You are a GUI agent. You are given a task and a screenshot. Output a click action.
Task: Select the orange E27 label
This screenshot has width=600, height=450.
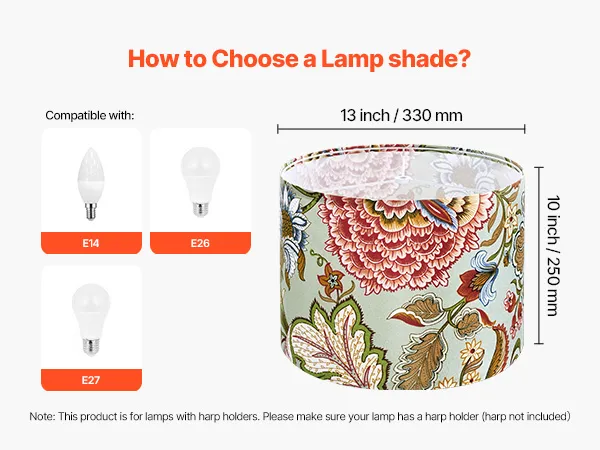click(x=91, y=380)
